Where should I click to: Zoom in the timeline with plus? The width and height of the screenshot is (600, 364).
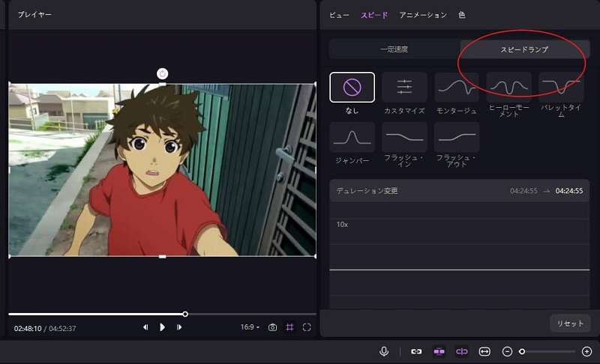coord(587,351)
